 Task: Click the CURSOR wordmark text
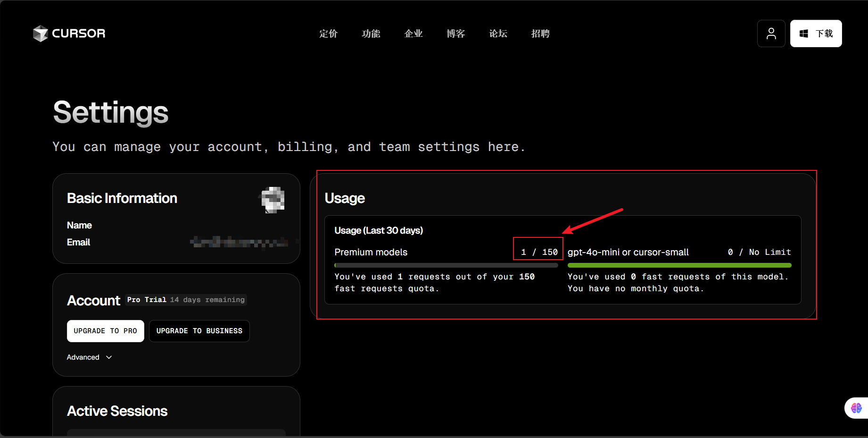click(79, 34)
